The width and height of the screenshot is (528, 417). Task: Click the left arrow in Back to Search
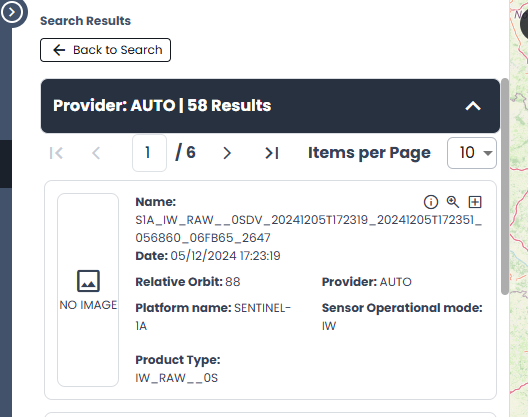59,50
